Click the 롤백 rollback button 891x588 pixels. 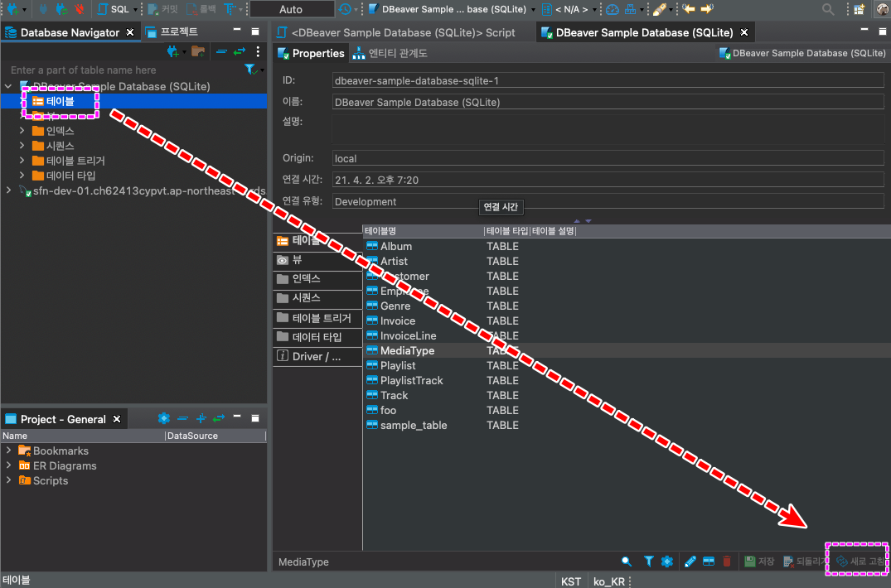pyautogui.click(x=201, y=9)
